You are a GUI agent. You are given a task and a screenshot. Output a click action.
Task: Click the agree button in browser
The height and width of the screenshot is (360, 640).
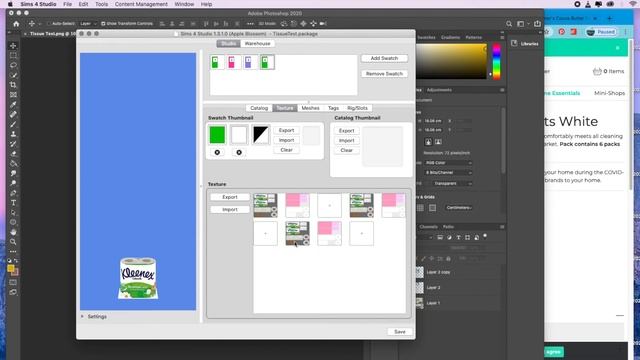click(553, 352)
